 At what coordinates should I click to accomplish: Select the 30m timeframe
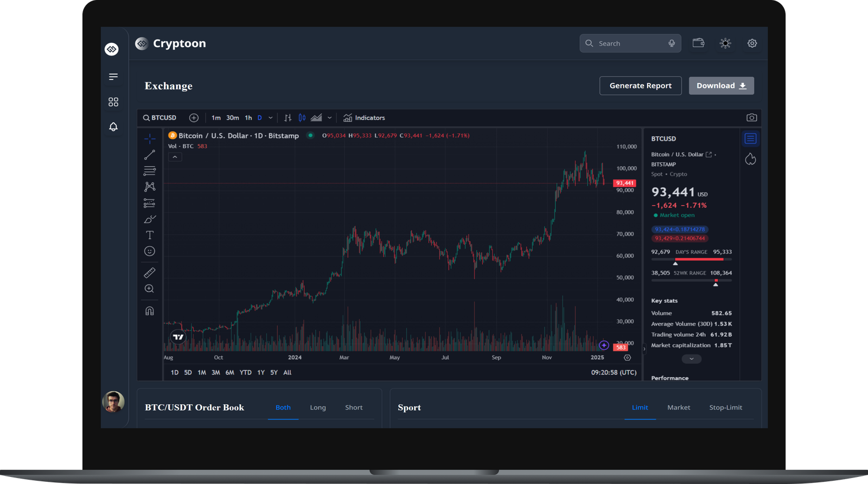[233, 118]
